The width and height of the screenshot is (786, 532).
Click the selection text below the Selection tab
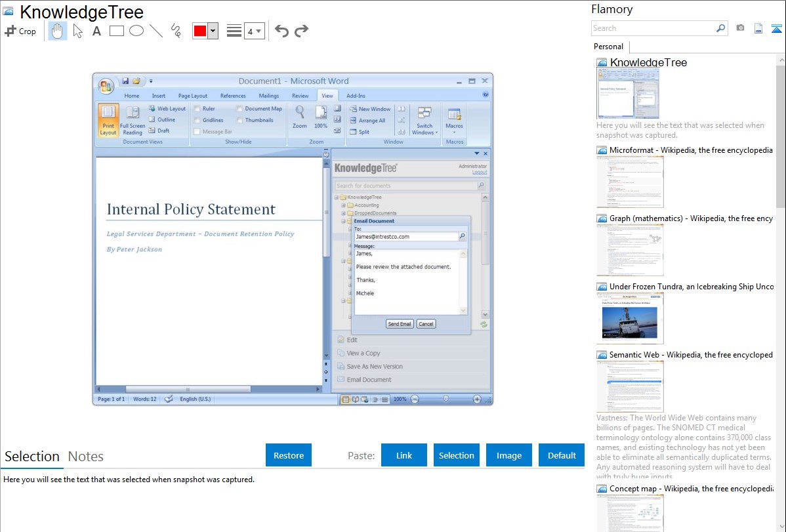[x=129, y=480]
